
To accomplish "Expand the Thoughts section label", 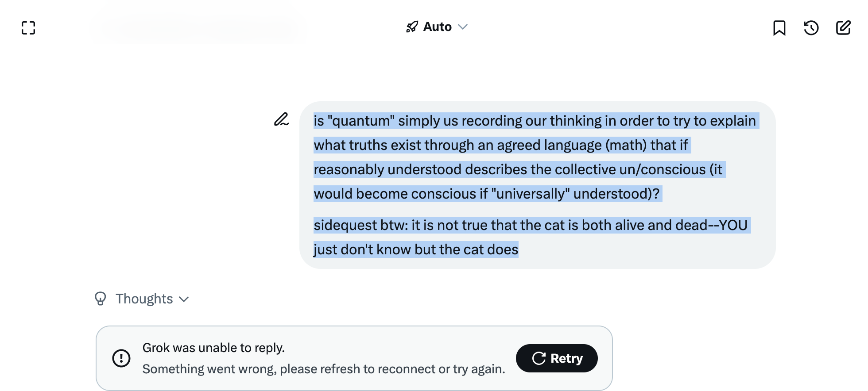I will (144, 299).
